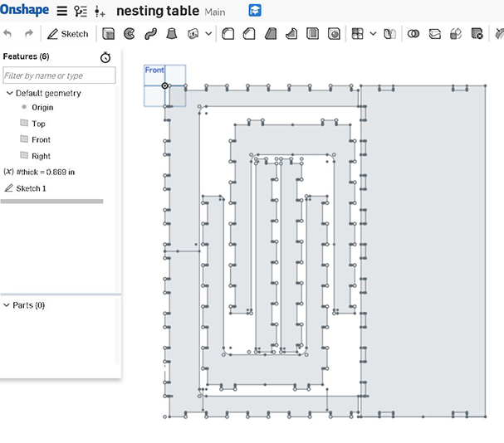
Task: Select the Mirror tool
Action: [389, 34]
